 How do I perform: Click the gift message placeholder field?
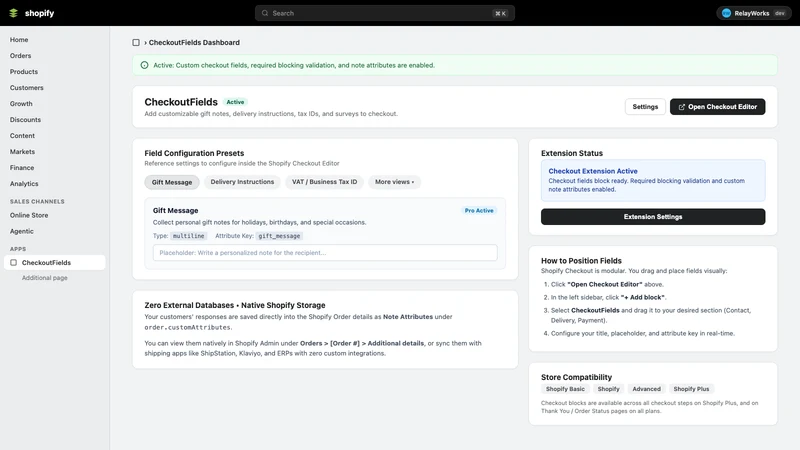[x=325, y=253]
